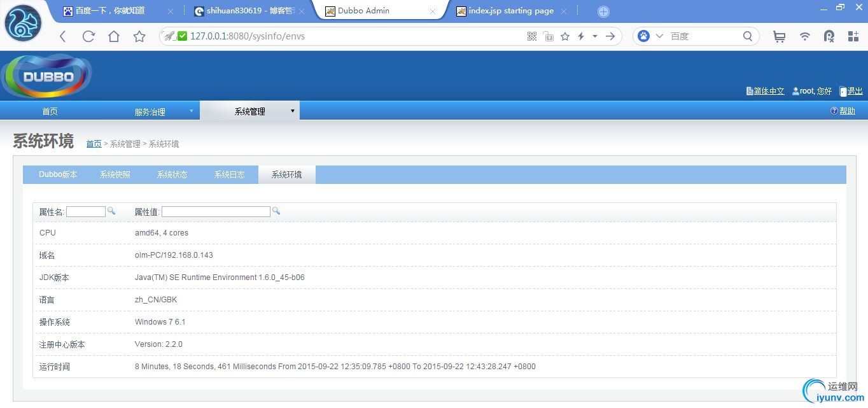Restore the browser window size
Viewport: 868px width, 408px height.
(841, 7)
